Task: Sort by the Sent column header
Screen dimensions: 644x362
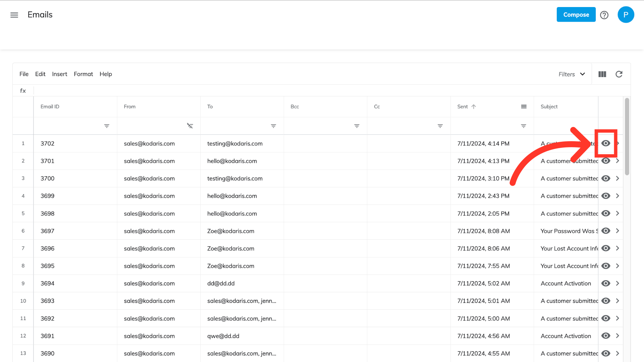Action: (463, 107)
